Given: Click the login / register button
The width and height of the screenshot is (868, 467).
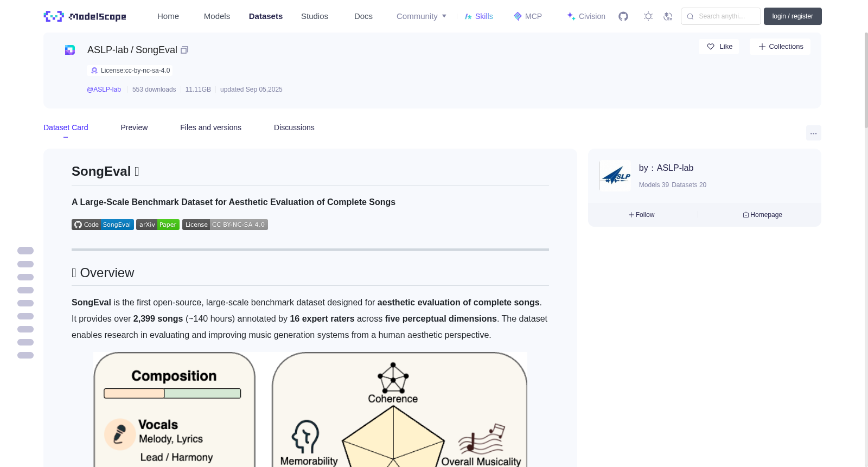Looking at the screenshot, I should pyautogui.click(x=793, y=16).
